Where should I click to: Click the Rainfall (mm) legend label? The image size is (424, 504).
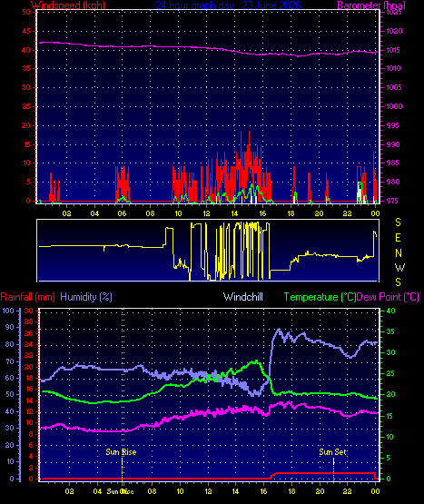pos(27,297)
